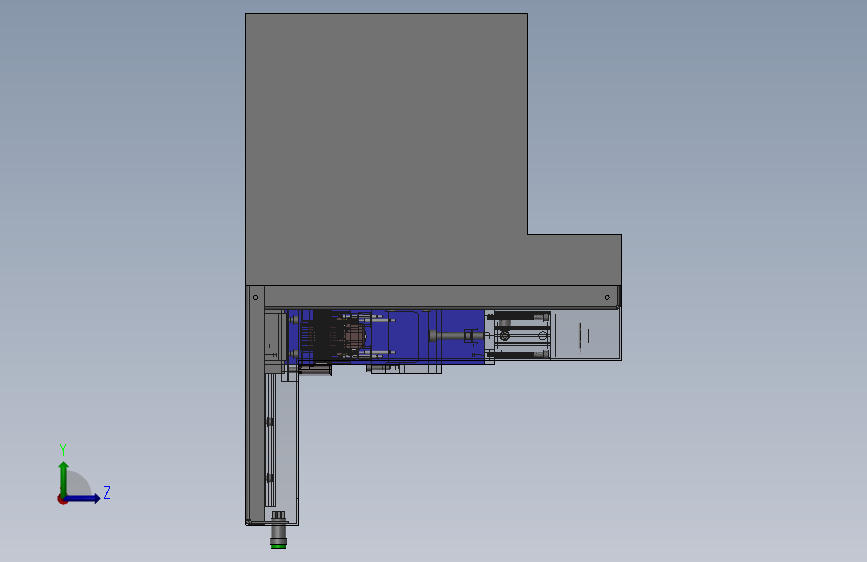
Task: Click the gray quarter-circle YZ plane of the triad
Action: click(77, 484)
